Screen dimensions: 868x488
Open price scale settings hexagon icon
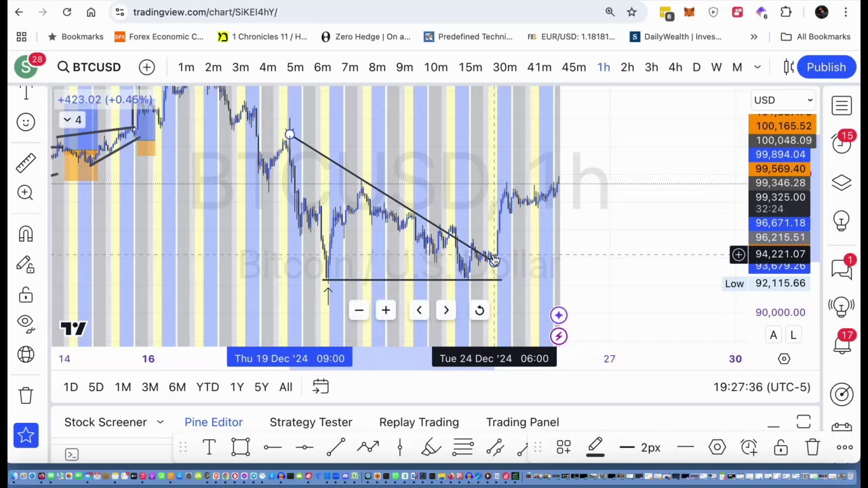(784, 359)
